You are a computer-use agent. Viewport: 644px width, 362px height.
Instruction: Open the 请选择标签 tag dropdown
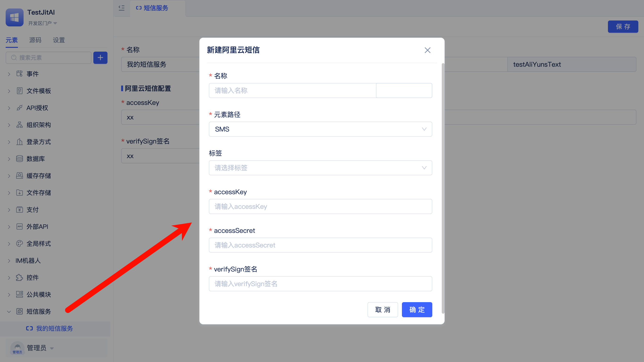coord(321,168)
